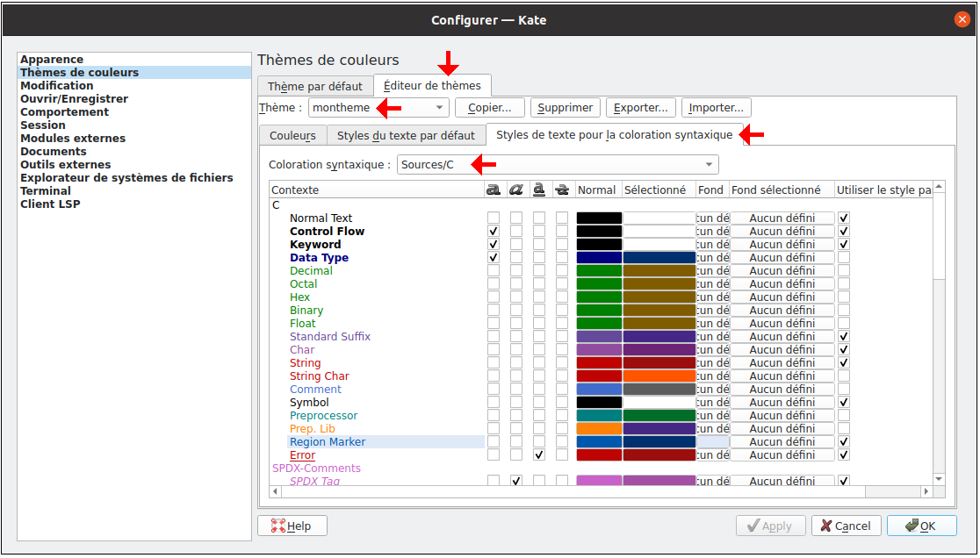
Task: Click the style list scroll down arrow
Action: [939, 479]
